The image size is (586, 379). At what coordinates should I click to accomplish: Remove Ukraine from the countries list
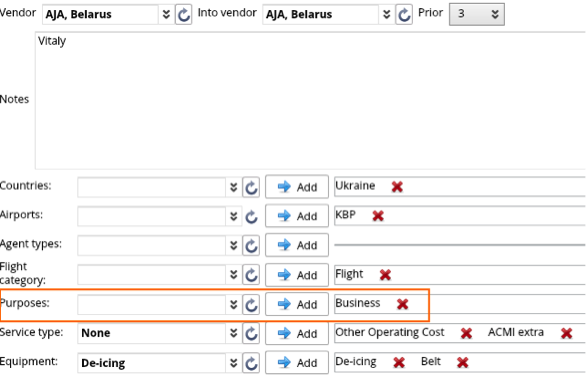click(397, 187)
